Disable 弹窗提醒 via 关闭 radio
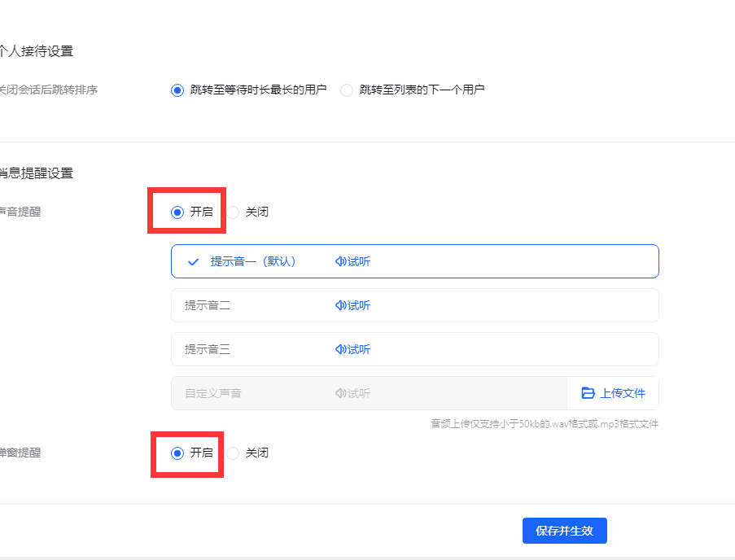Image resolution: width=735 pixels, height=560 pixels. (x=233, y=453)
